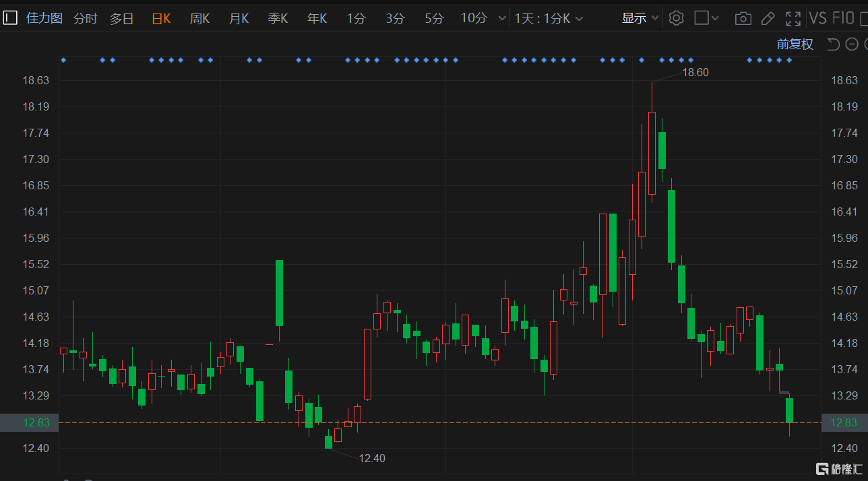This screenshot has width=868, height=481.
Task: Open the F10 company info panel
Action: tap(842, 18)
